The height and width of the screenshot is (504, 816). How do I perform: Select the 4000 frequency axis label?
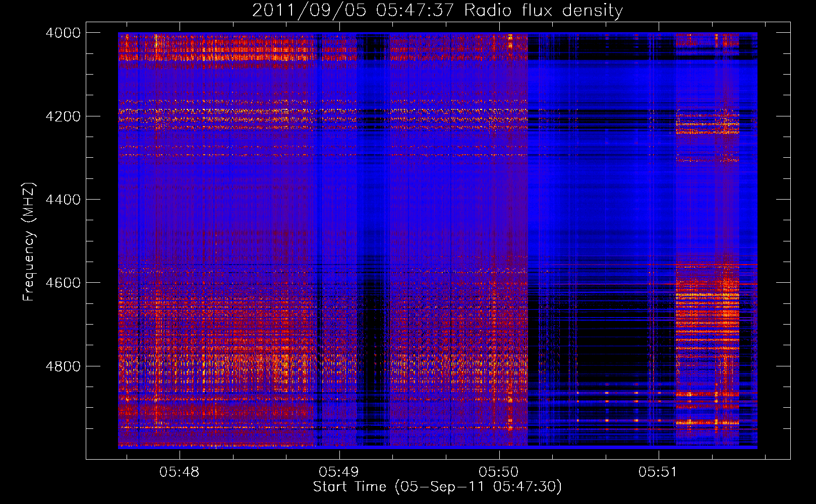[63, 33]
